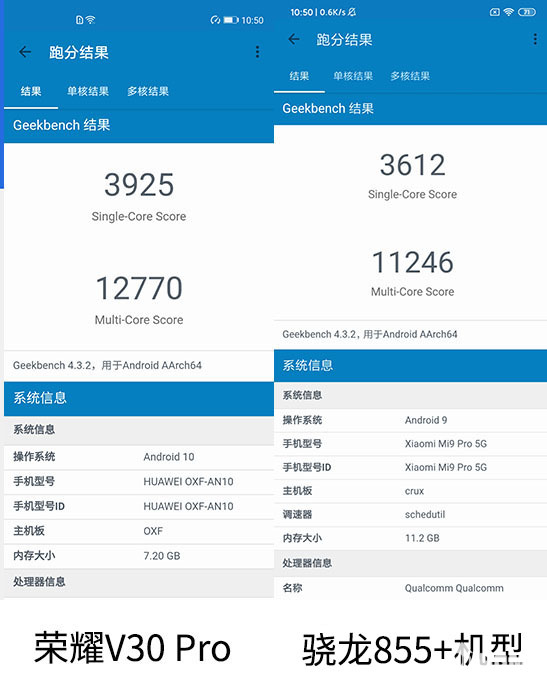The width and height of the screenshot is (547, 695).
Task: Tap the 系统信息 blue header on the left phone
Action: [x=139, y=398]
